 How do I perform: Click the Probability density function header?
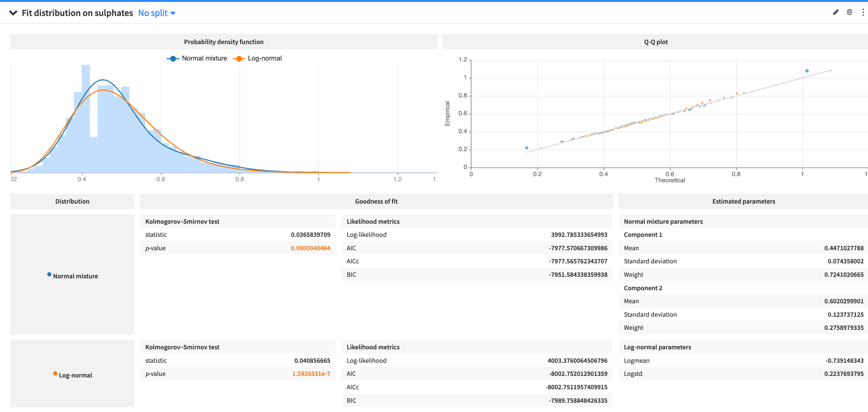pyautogui.click(x=224, y=42)
